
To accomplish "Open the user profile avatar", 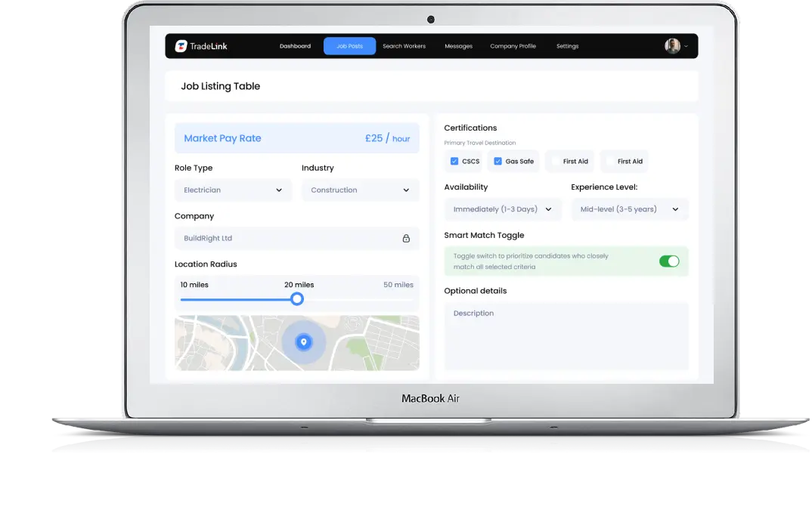I will (x=671, y=46).
